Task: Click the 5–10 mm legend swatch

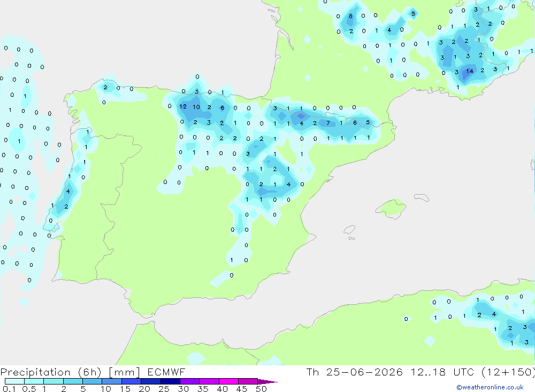Action: pos(93,381)
